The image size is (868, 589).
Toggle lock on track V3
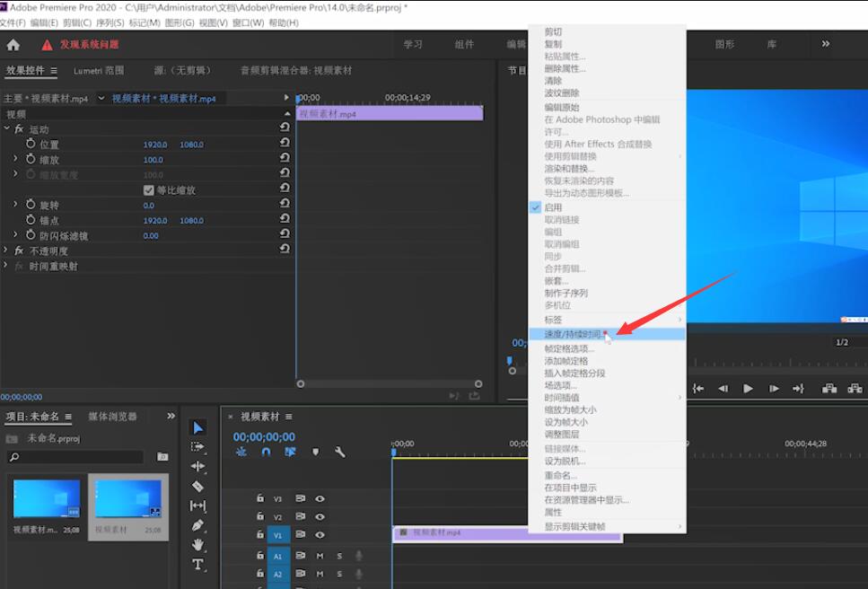[x=260, y=498]
